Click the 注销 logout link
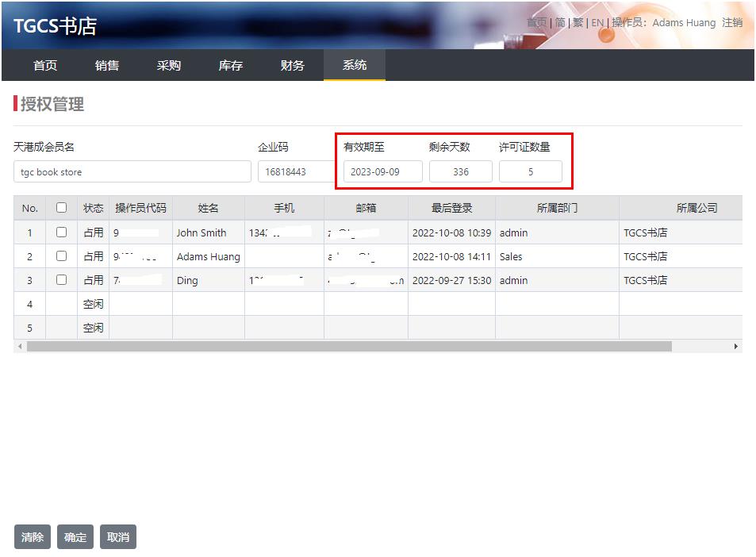The height and width of the screenshot is (557, 756). pos(731,23)
